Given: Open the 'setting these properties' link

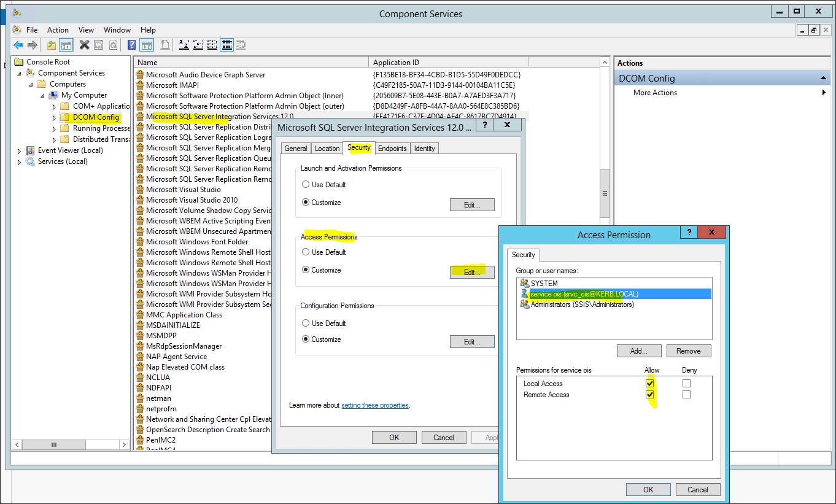Looking at the screenshot, I should pyautogui.click(x=375, y=405).
